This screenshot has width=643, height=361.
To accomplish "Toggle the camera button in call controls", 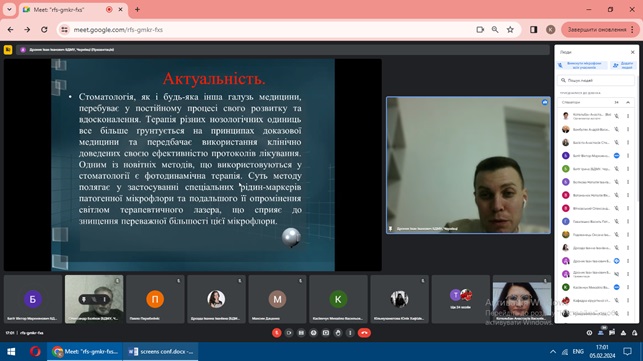I will [289, 333].
